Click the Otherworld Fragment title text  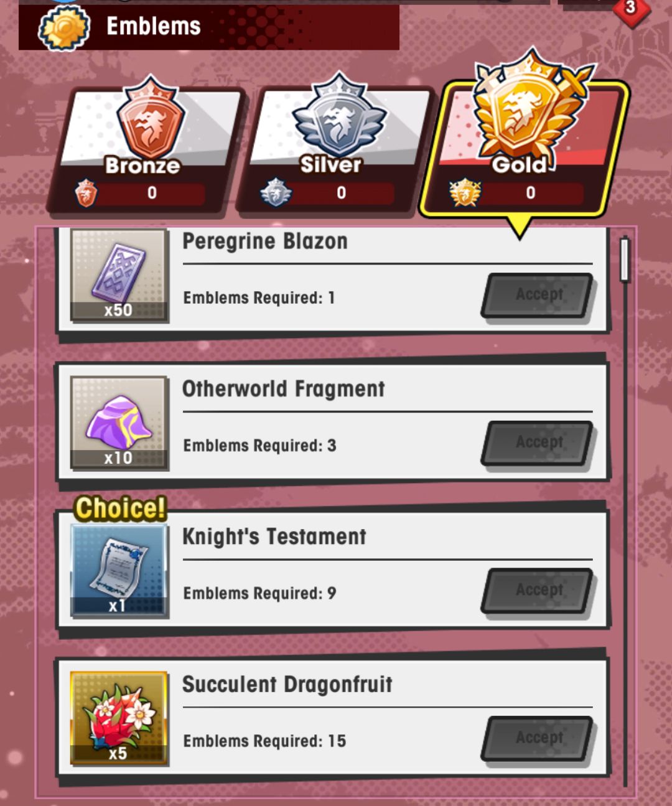click(x=284, y=389)
